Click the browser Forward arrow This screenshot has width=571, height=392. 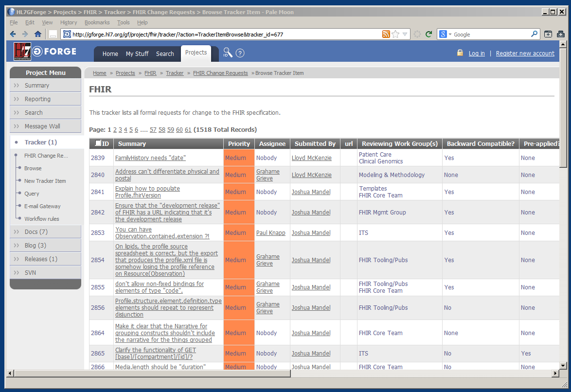25,34
